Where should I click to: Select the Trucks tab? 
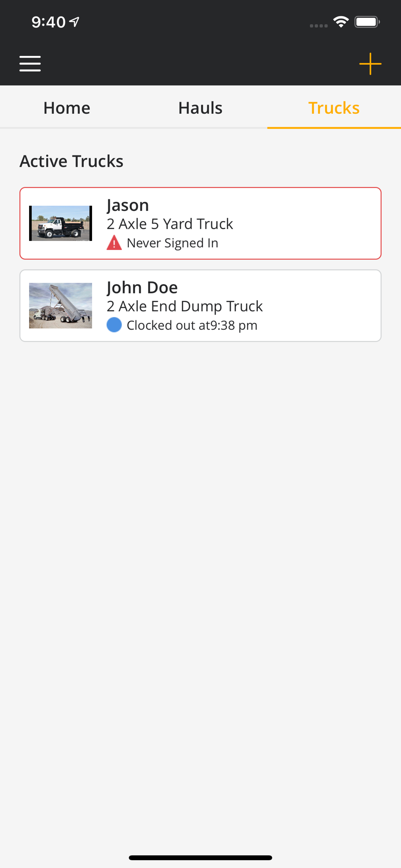click(x=334, y=108)
